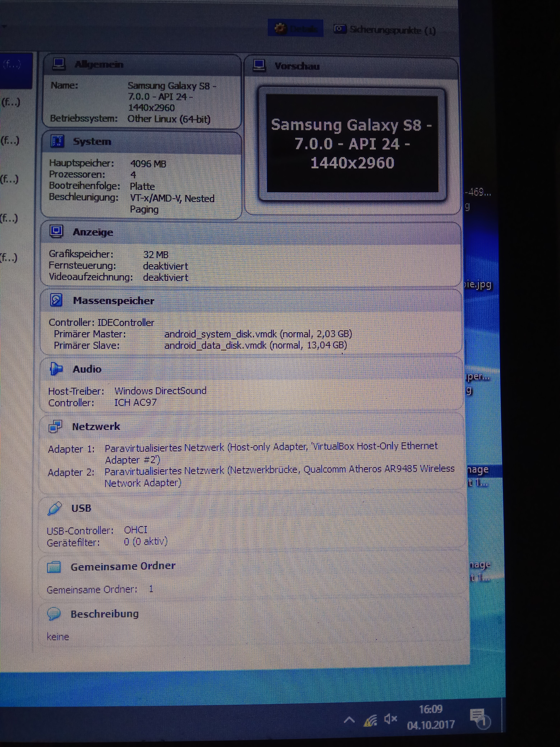
Task: Click the Allgemein section monitor icon
Action: tap(59, 64)
